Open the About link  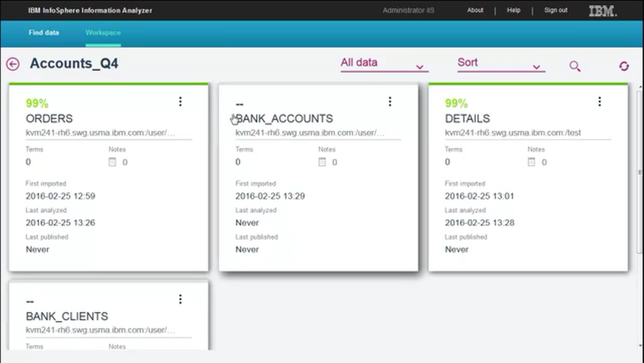click(475, 10)
